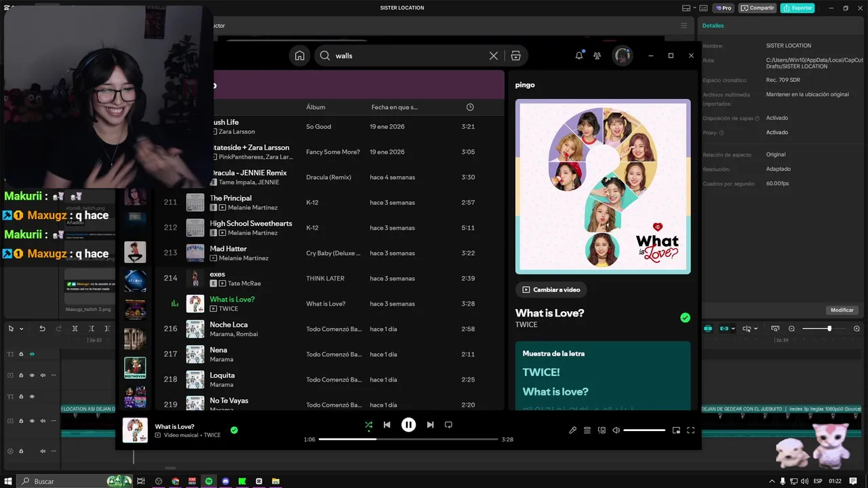Skip to the next Spotify track
The height and width of the screenshot is (488, 868).
click(430, 425)
